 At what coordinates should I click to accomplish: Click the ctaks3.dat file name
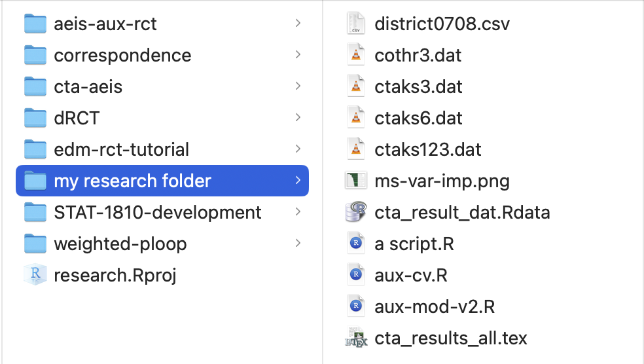(x=418, y=86)
